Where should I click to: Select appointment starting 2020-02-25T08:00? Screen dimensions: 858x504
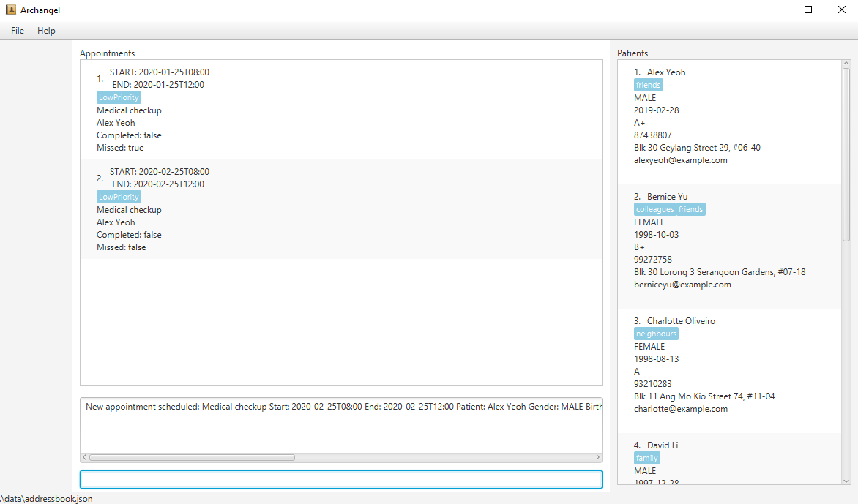(x=341, y=209)
